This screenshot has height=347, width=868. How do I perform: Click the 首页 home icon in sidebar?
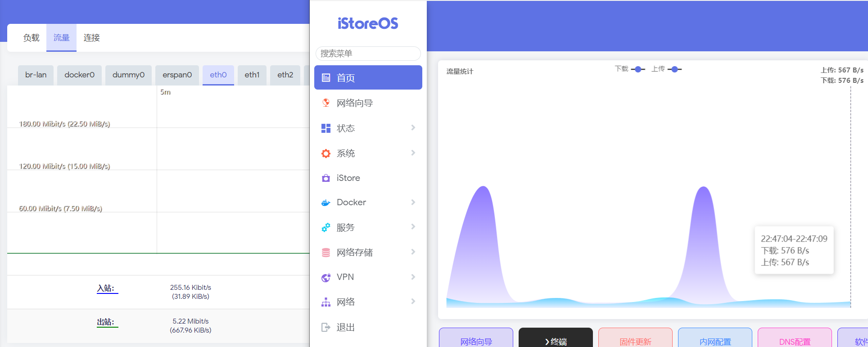click(326, 78)
